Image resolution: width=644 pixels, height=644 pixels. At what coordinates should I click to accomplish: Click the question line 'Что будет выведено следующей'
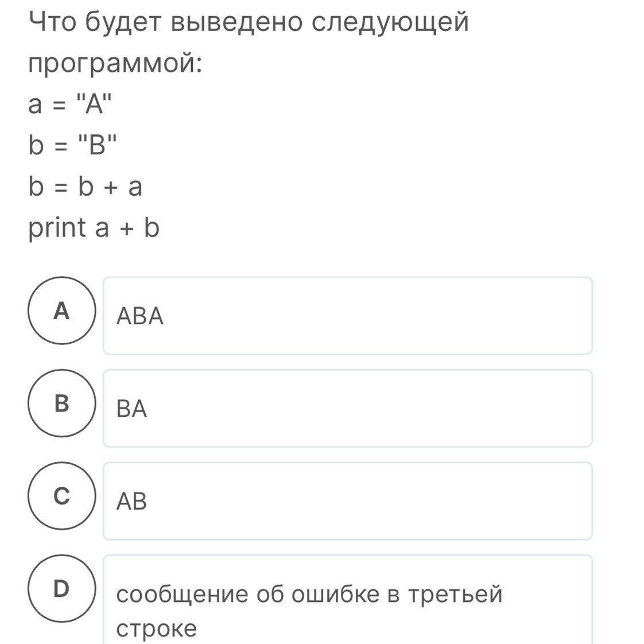pos(249,23)
